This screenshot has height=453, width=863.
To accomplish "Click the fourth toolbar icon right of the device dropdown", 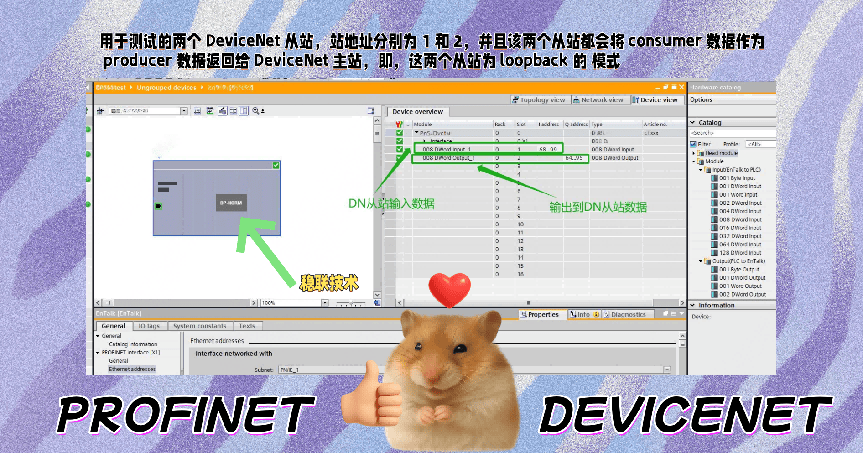I will tap(233, 111).
